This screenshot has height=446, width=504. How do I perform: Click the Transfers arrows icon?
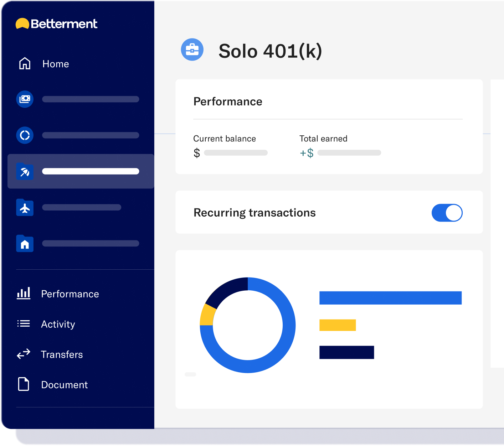point(23,354)
